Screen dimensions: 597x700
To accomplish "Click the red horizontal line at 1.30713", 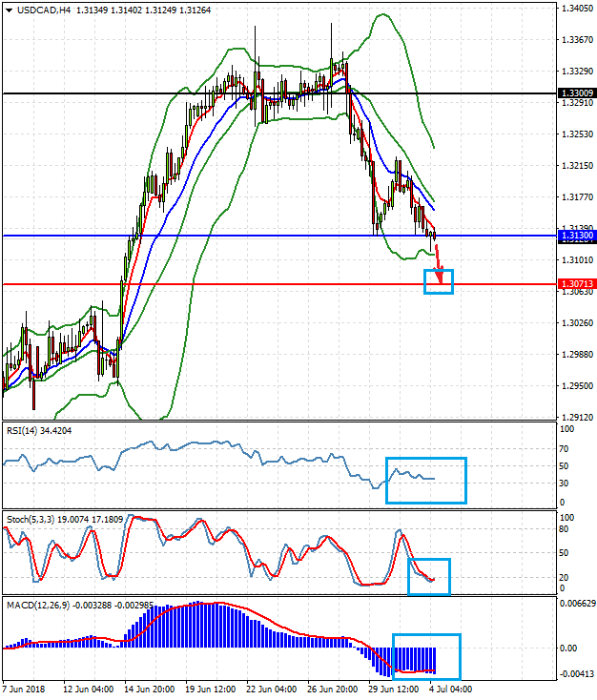I will pyautogui.click(x=279, y=284).
